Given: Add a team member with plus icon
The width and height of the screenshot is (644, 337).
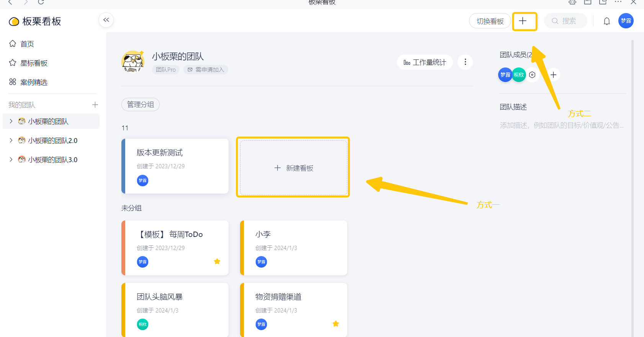Looking at the screenshot, I should coord(553,75).
